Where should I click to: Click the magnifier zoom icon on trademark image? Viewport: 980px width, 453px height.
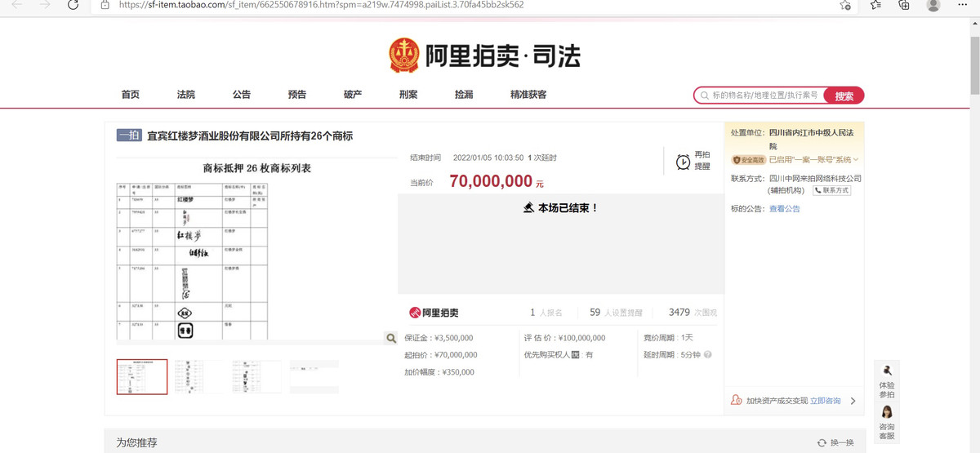[x=391, y=338]
